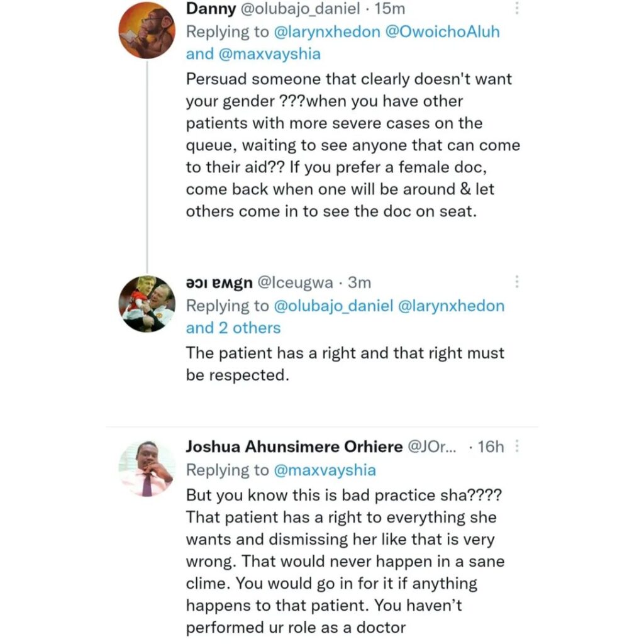Open more options on Joshua's tweet

[517, 447]
